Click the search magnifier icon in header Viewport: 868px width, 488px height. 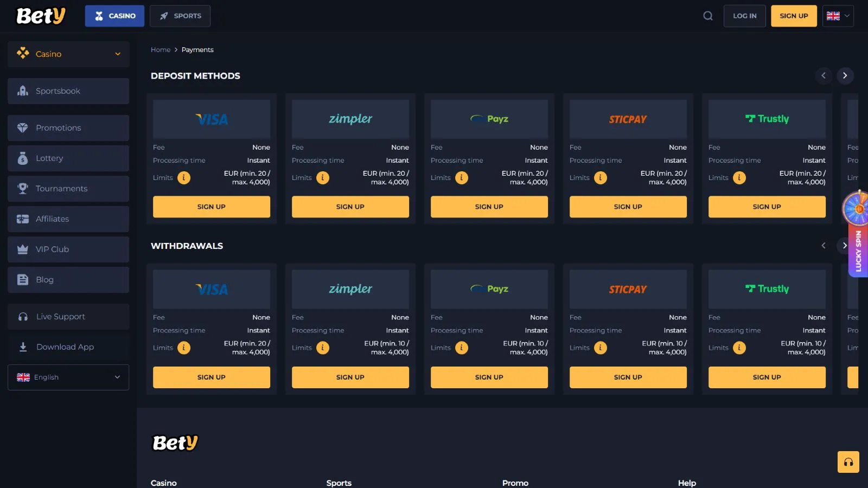coord(708,16)
